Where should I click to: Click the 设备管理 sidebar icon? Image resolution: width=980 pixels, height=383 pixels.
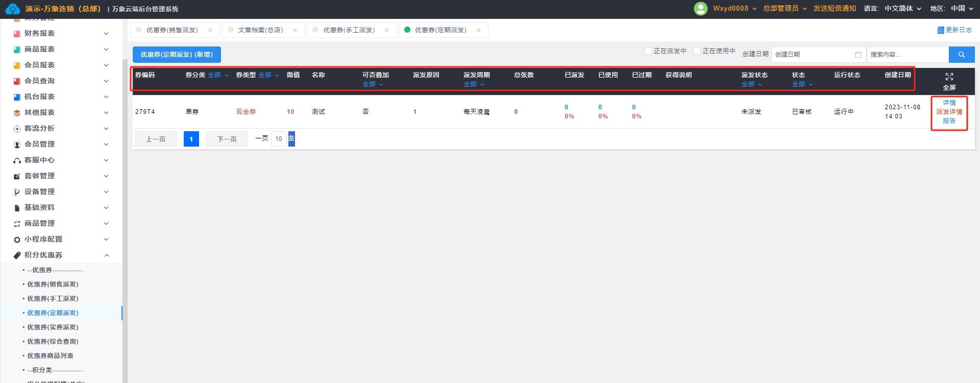pyautogui.click(x=17, y=192)
